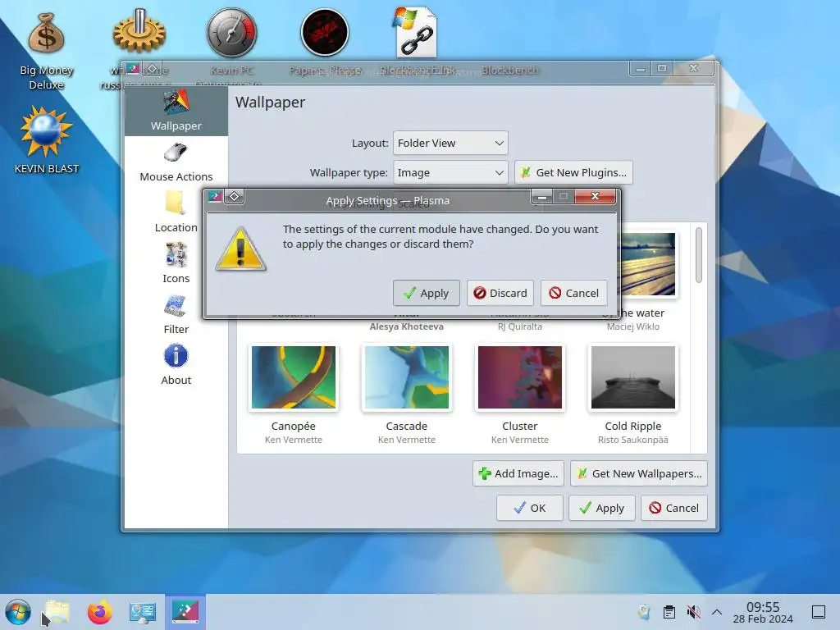Select the Cold Ripple wallpaper thumbnail
The height and width of the screenshot is (630, 840).
click(x=633, y=377)
